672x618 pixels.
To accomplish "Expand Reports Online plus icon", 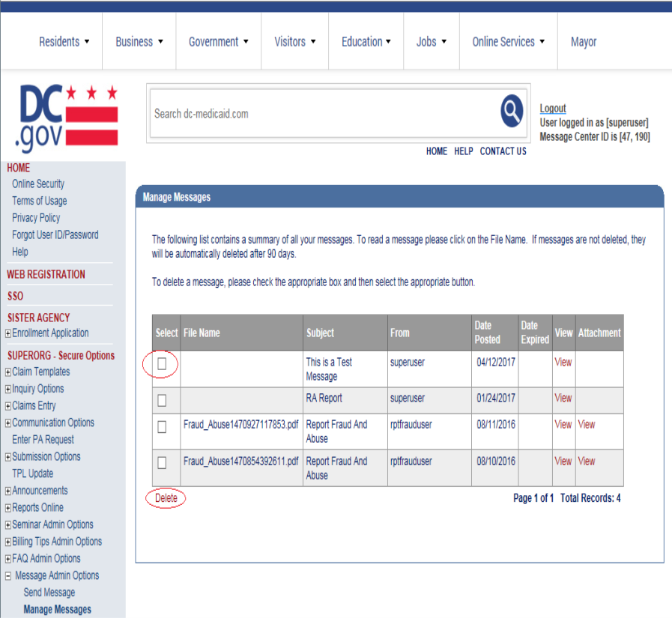I will click(8, 508).
